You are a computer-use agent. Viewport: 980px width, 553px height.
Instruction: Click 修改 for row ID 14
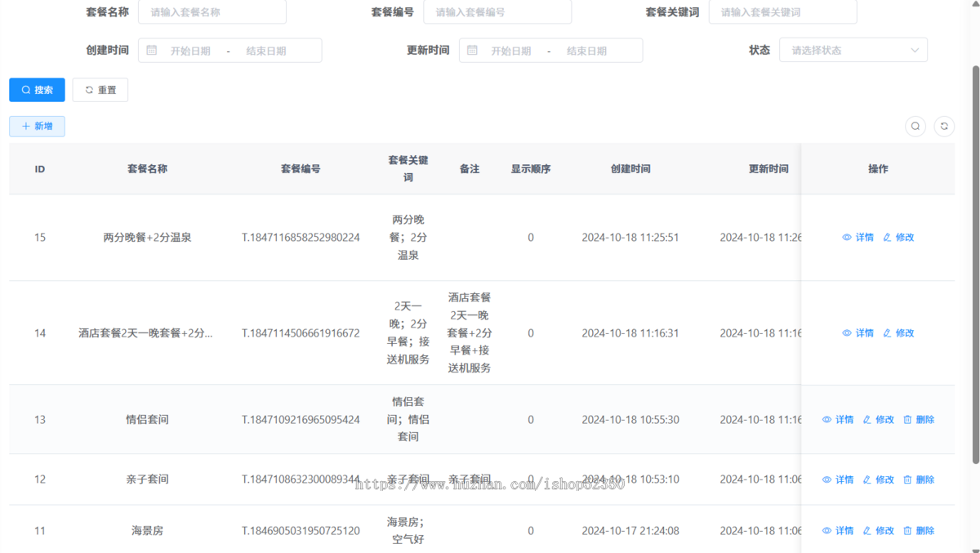click(x=898, y=333)
